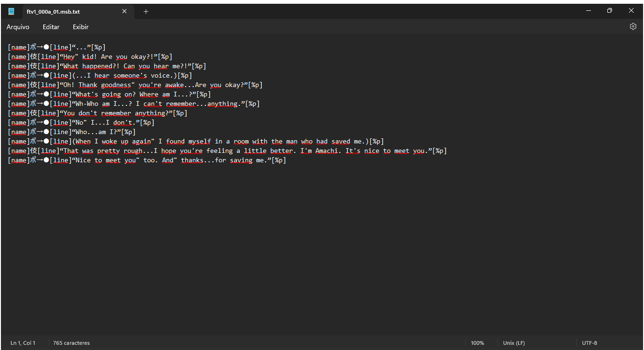Open the Settings gear icon
Viewport: 644px width, 350px height.
pos(633,27)
